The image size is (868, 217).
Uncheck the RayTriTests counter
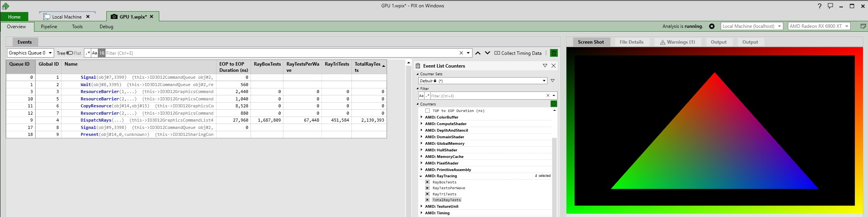pos(427,194)
